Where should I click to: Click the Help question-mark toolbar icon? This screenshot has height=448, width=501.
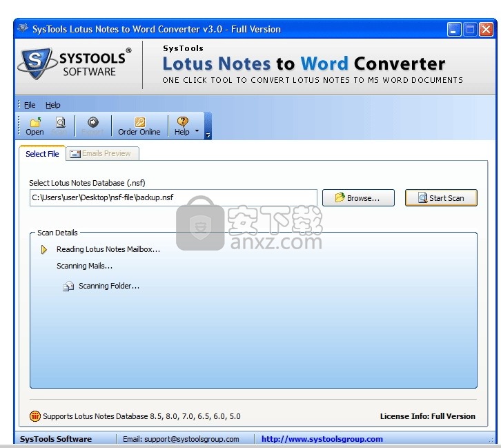coord(182,121)
